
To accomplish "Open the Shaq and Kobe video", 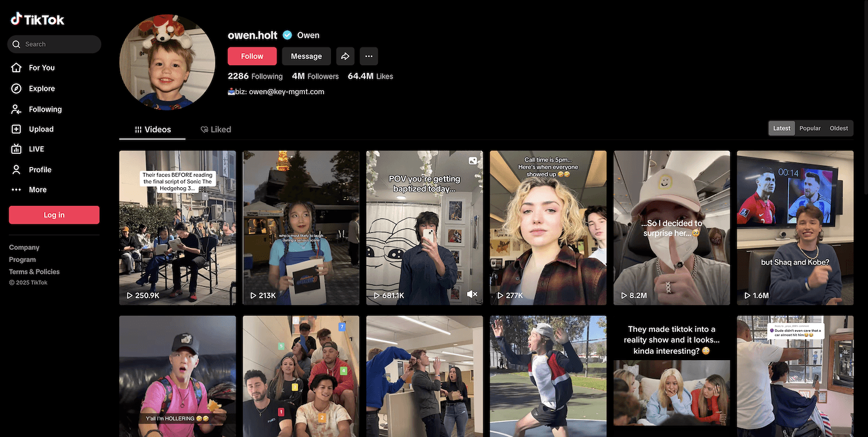I will (795, 228).
